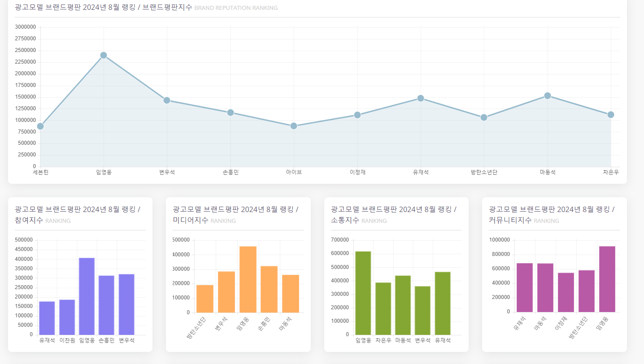
Task: Click the 임영웅 data point on line chart
Action: click(x=104, y=55)
